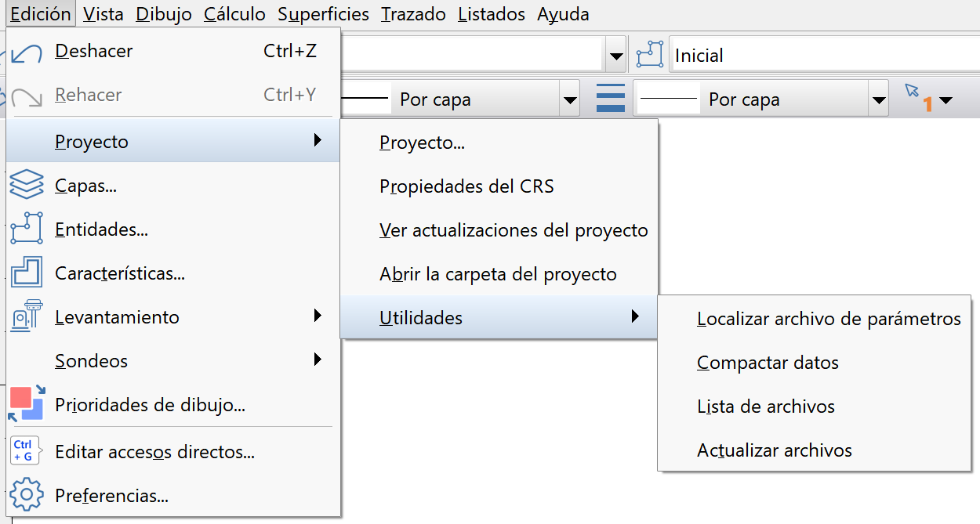Select the Levantamiento surveying station icon

[26, 316]
